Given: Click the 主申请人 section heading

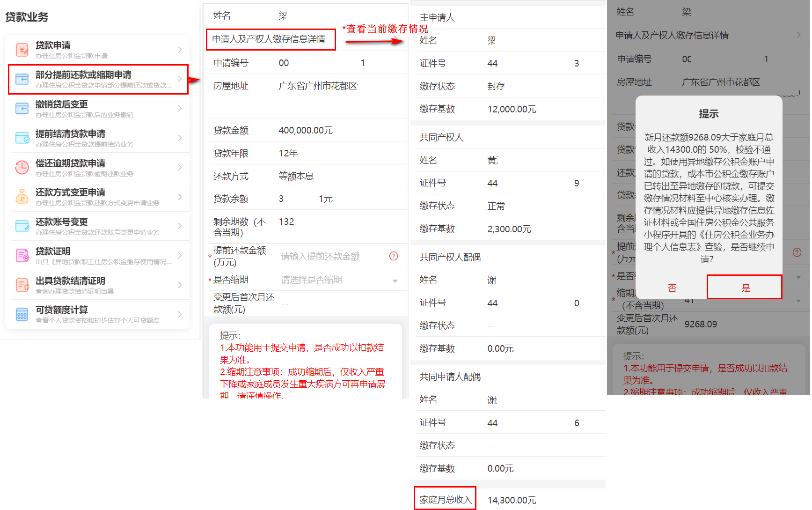Looking at the screenshot, I should 437,17.
